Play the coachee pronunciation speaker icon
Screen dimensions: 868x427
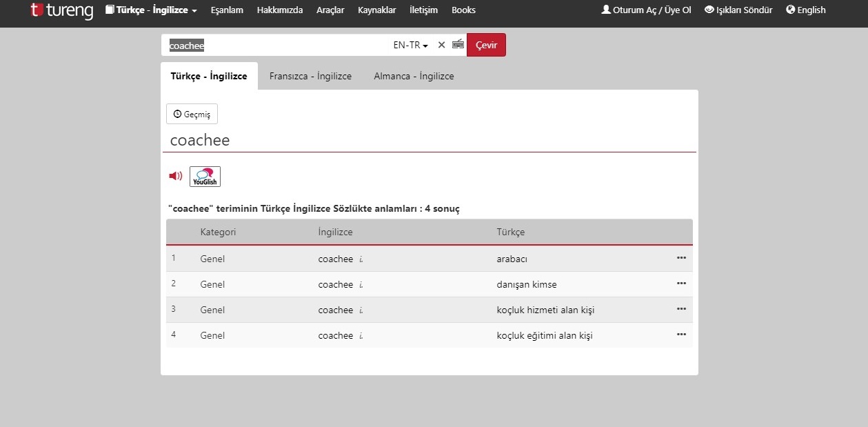[x=176, y=176]
